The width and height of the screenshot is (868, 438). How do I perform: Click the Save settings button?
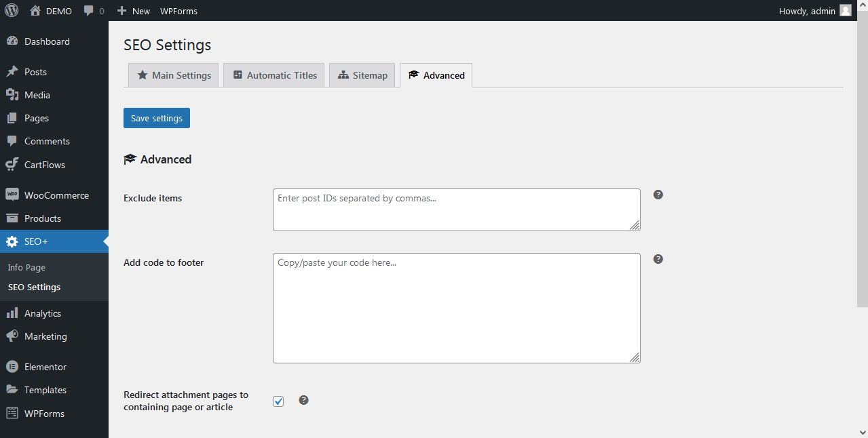click(157, 118)
